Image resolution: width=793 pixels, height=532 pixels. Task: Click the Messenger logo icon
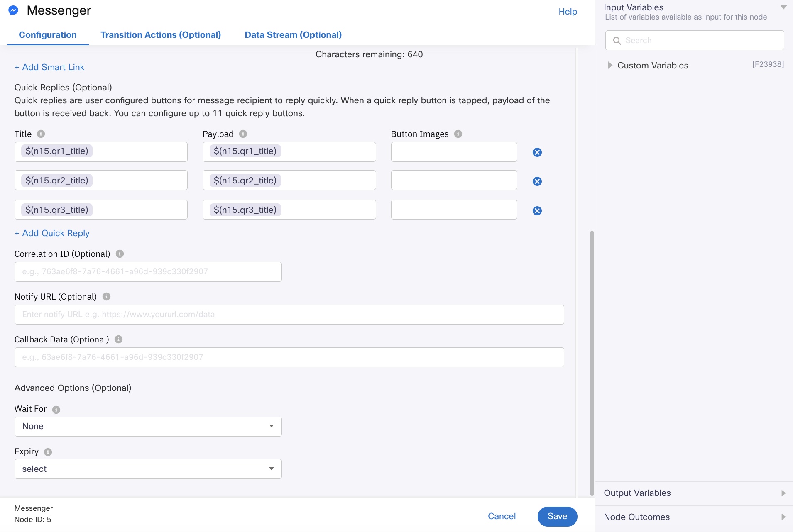(x=13, y=10)
